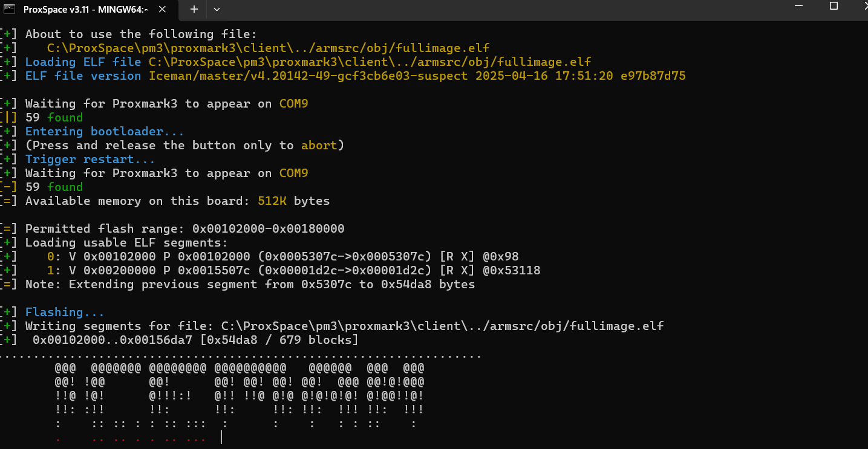
Task: Click the flashing progress dots row
Action: (240, 357)
